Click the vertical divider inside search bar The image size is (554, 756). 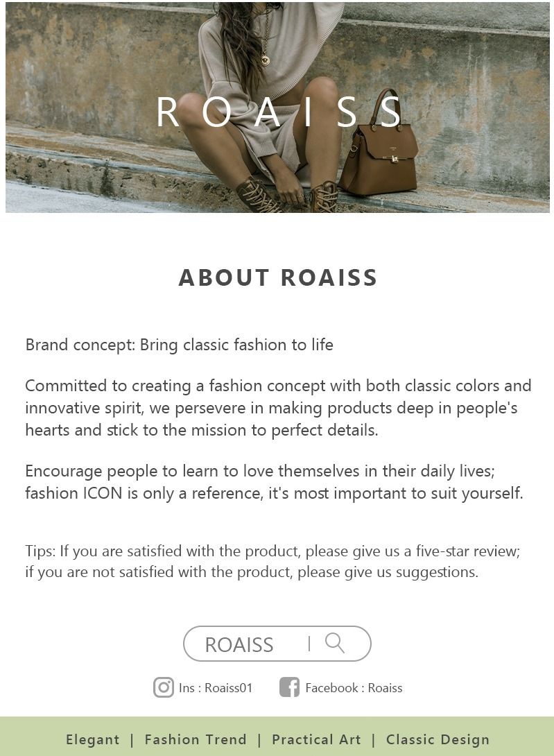[309, 644]
